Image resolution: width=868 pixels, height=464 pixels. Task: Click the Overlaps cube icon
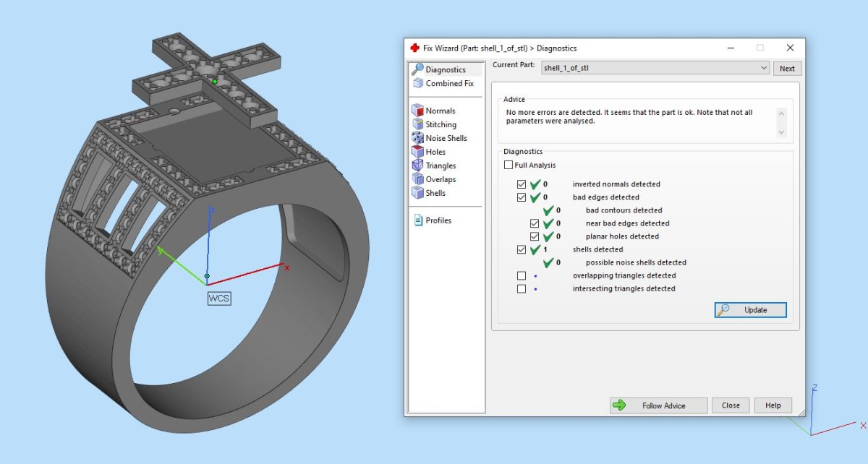[417, 179]
